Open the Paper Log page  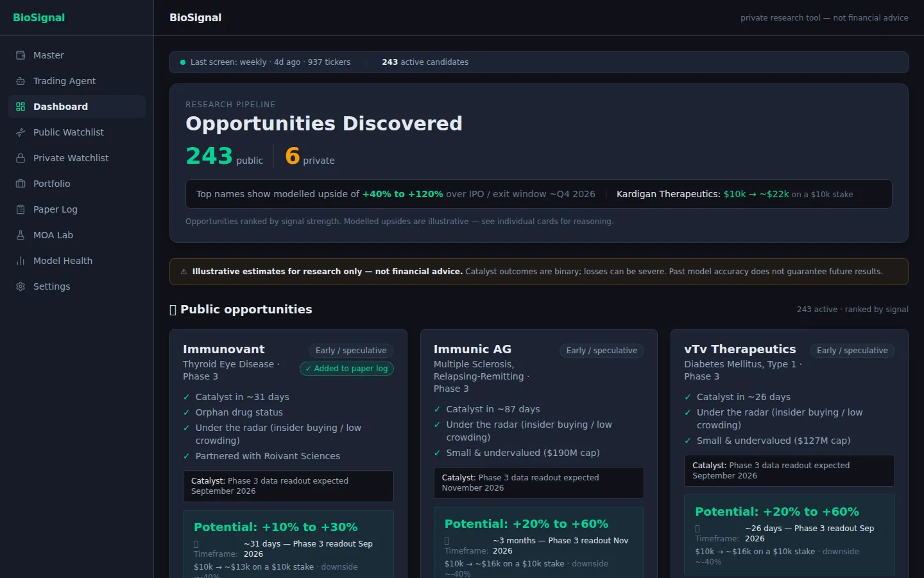pos(76,209)
